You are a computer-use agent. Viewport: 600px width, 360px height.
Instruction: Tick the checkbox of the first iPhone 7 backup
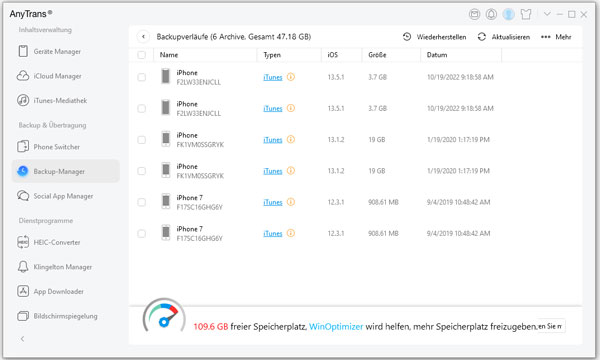[142, 202]
